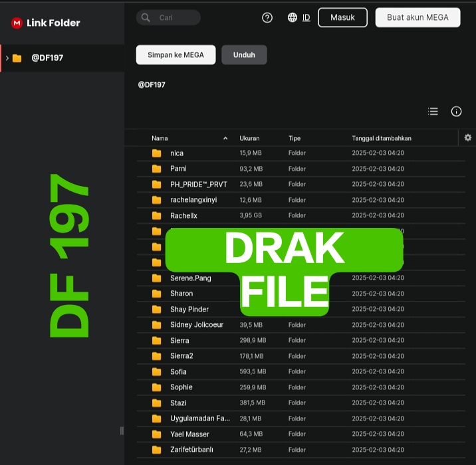Open the Stazi folder name
Viewport: 476px width, 465px height.
[x=178, y=403]
